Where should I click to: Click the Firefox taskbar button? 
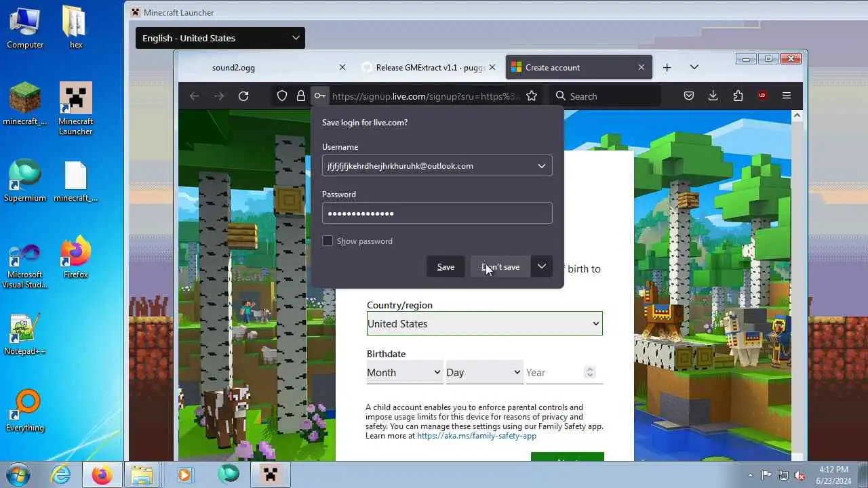point(102,474)
